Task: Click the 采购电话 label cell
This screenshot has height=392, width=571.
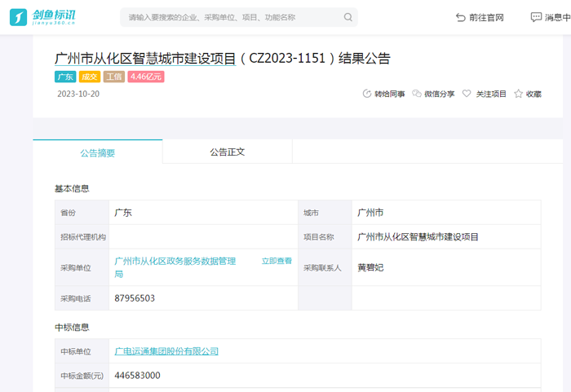Action: 82,298
